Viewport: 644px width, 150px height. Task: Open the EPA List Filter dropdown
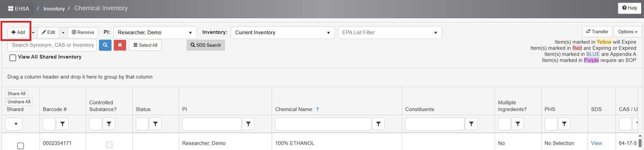pos(390,33)
